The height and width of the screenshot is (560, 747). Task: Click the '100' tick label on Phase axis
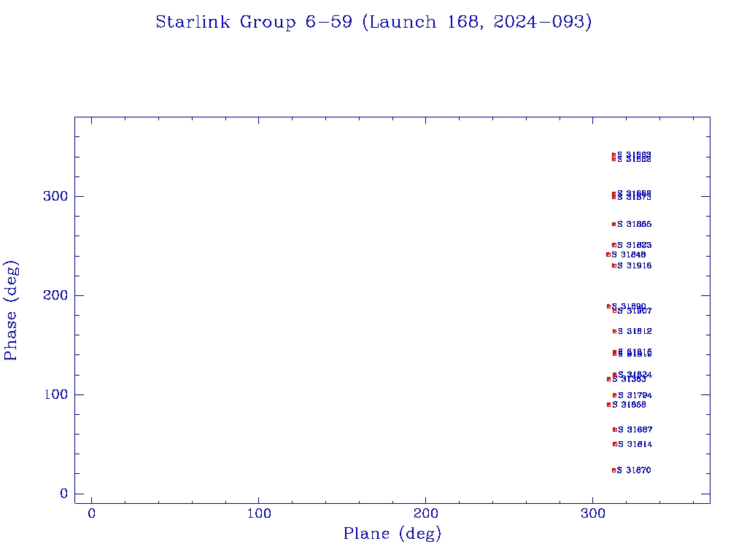point(56,394)
